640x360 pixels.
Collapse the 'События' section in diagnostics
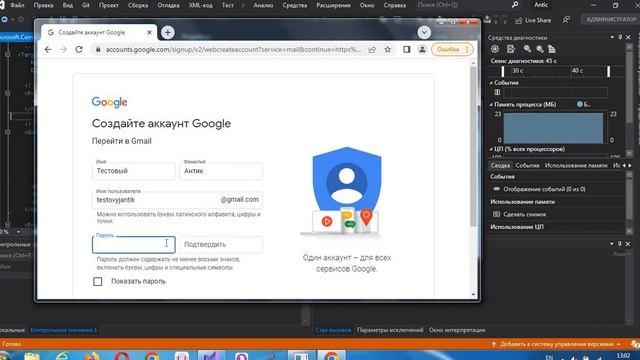[491, 82]
